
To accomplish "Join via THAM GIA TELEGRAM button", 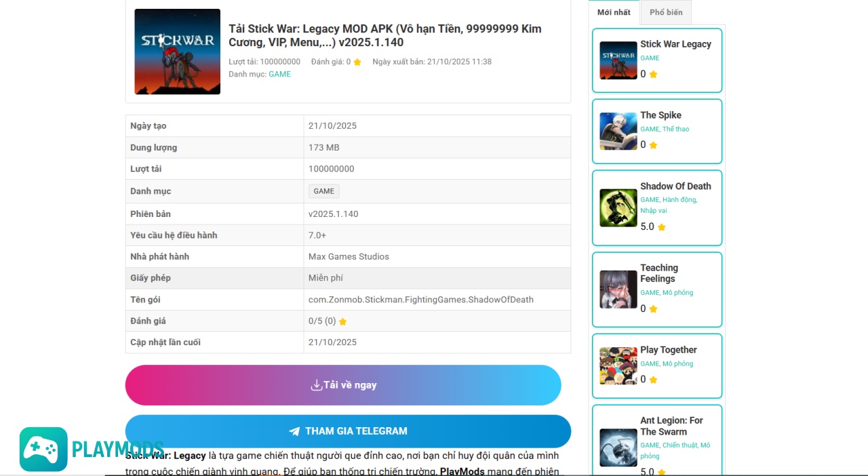I will 348,431.
